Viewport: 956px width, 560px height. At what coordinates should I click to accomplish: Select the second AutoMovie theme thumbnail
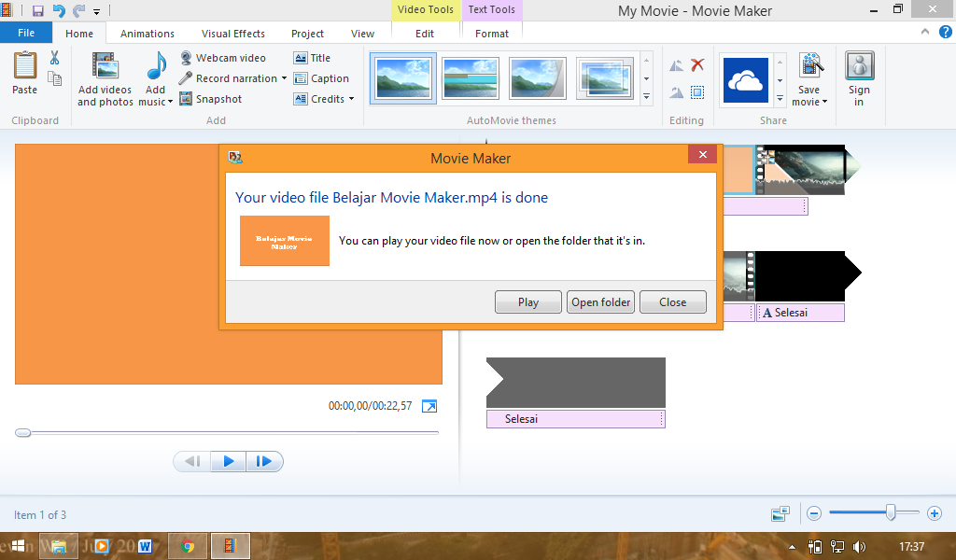tap(471, 78)
